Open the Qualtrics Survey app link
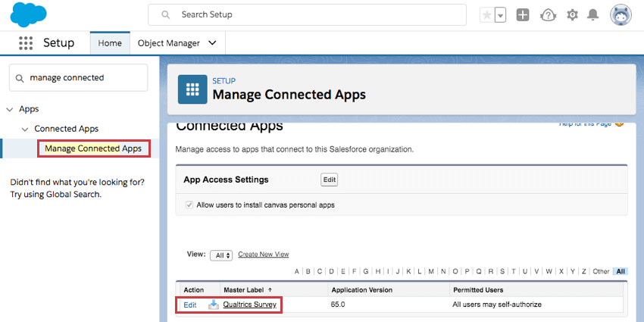This screenshot has width=644, height=322. pyautogui.click(x=250, y=305)
